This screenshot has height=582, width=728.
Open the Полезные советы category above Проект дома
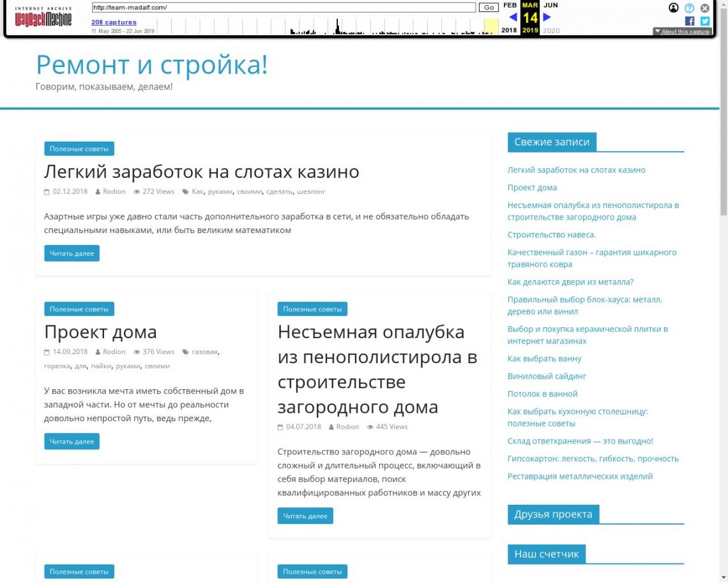pos(79,309)
